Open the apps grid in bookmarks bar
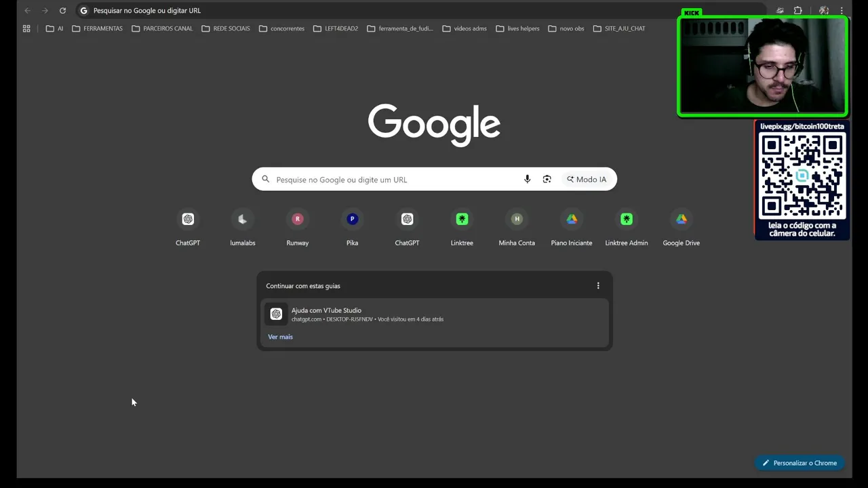The height and width of the screenshot is (488, 868). [26, 28]
